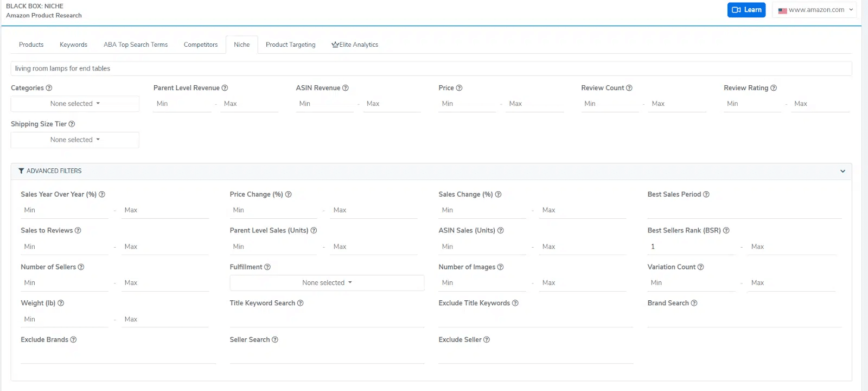
Task: Click the help icon beside Shipping Size Tier
Action: click(x=72, y=124)
